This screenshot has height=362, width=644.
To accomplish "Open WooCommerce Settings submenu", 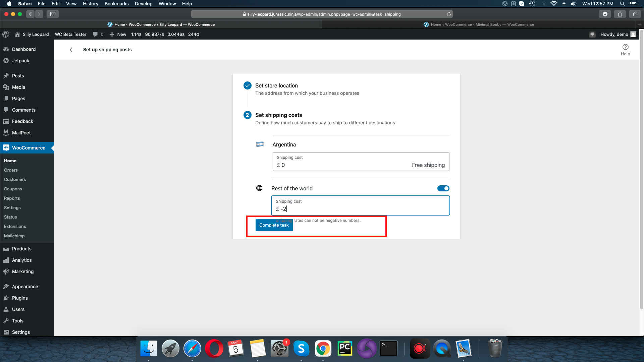I will click(12, 208).
